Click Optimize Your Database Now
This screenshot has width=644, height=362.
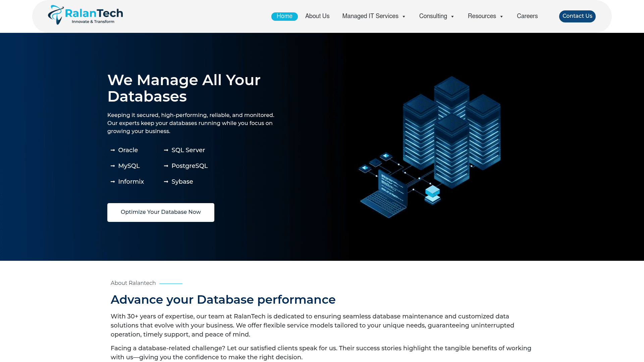pos(161,212)
